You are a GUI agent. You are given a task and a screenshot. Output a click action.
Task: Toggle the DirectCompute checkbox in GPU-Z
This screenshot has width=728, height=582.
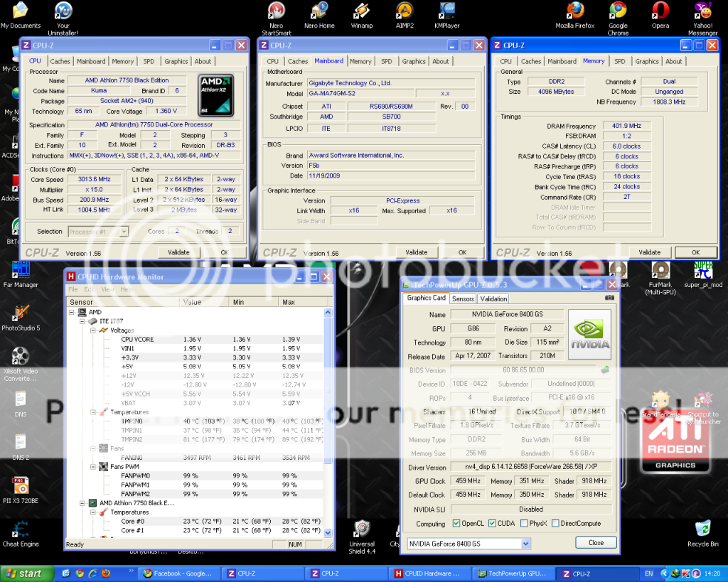555,524
